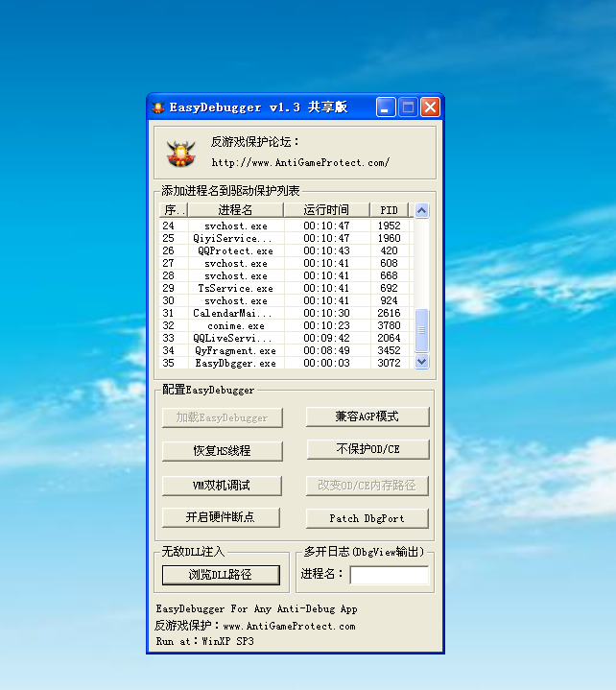
Task: Click the 不保护OD/CE button
Action: [x=367, y=449]
